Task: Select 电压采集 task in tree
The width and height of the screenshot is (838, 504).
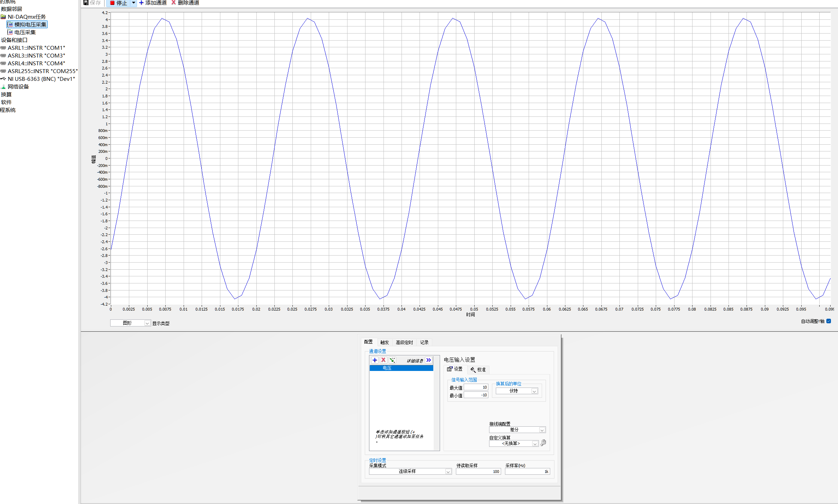Action: coord(25,32)
